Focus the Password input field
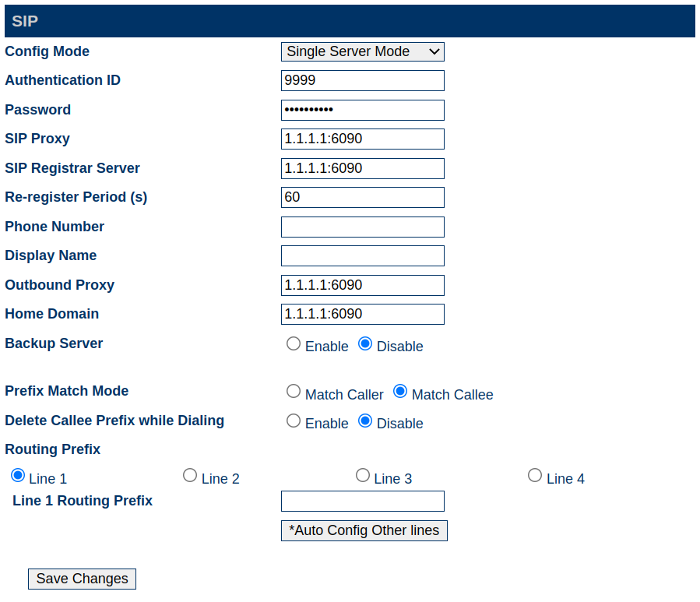The height and width of the screenshot is (602, 700). point(363,110)
